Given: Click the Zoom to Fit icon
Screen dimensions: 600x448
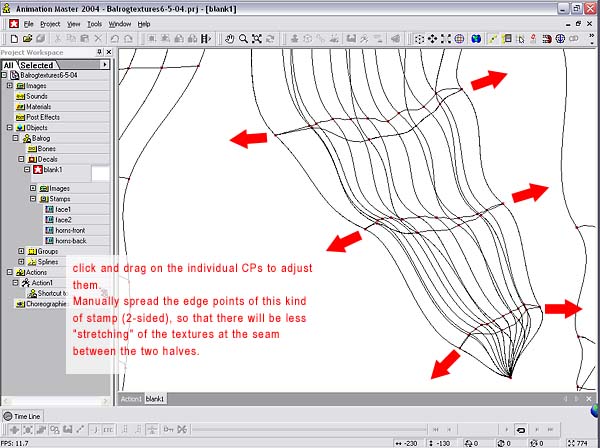Looking at the screenshot, I should pos(257,39).
